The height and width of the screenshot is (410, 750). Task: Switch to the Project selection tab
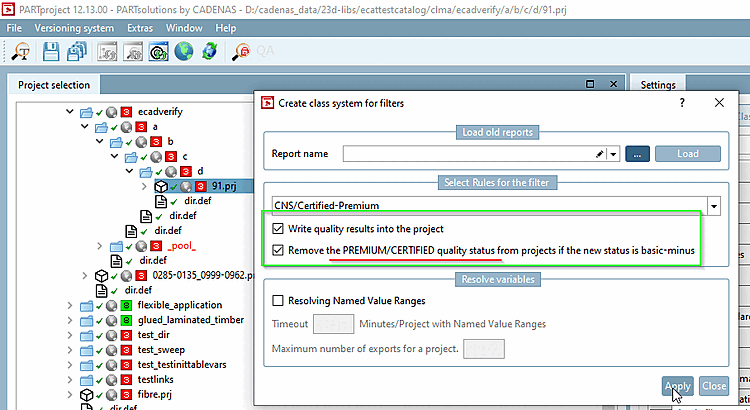(54, 85)
